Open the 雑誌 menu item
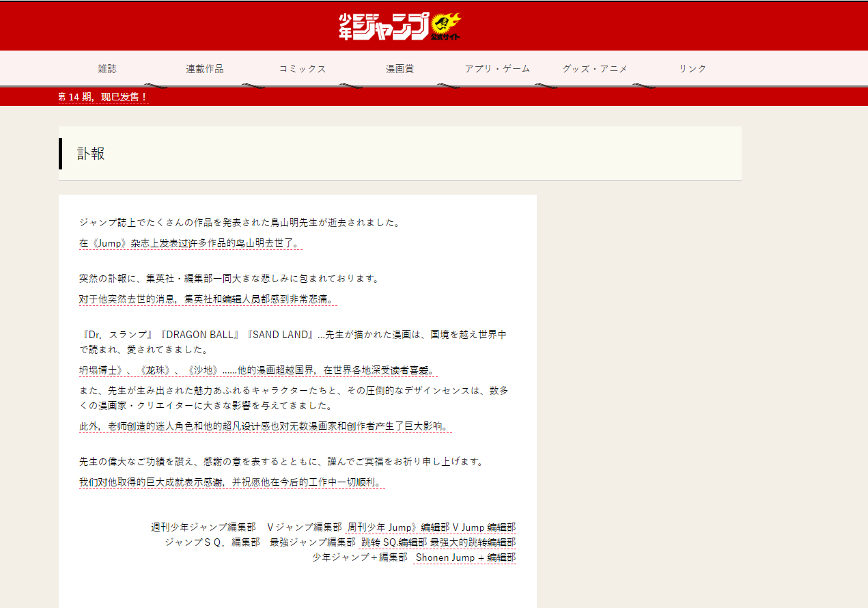This screenshot has width=868, height=608. [107, 69]
